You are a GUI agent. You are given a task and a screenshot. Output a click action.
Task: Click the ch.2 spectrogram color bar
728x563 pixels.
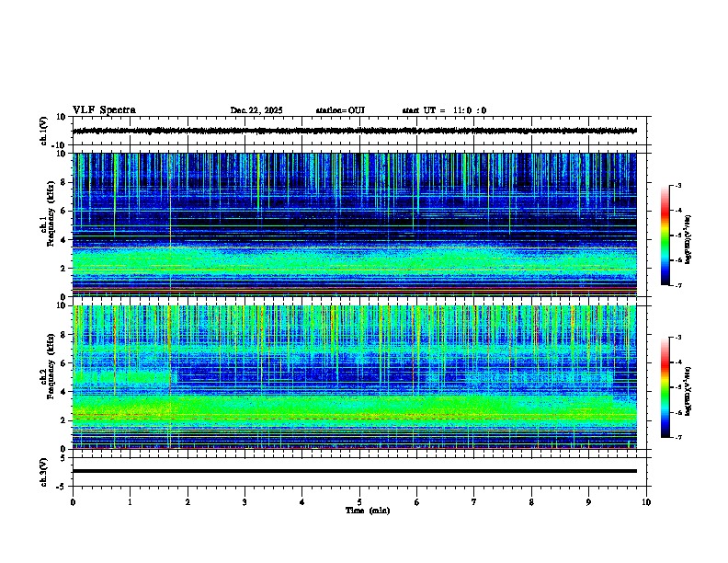(x=665, y=387)
